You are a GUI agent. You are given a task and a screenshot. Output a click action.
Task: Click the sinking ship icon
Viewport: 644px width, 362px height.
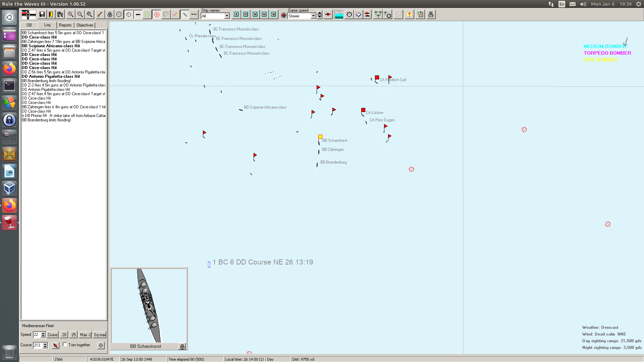(x=368, y=14)
